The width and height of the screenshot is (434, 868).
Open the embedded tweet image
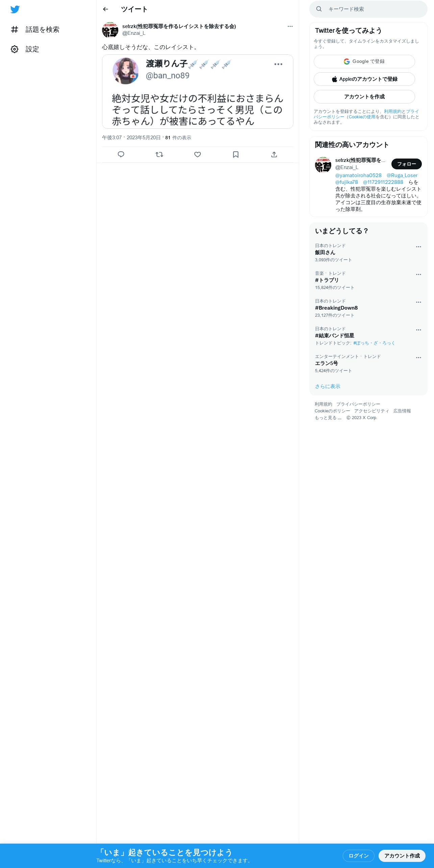tap(198, 92)
